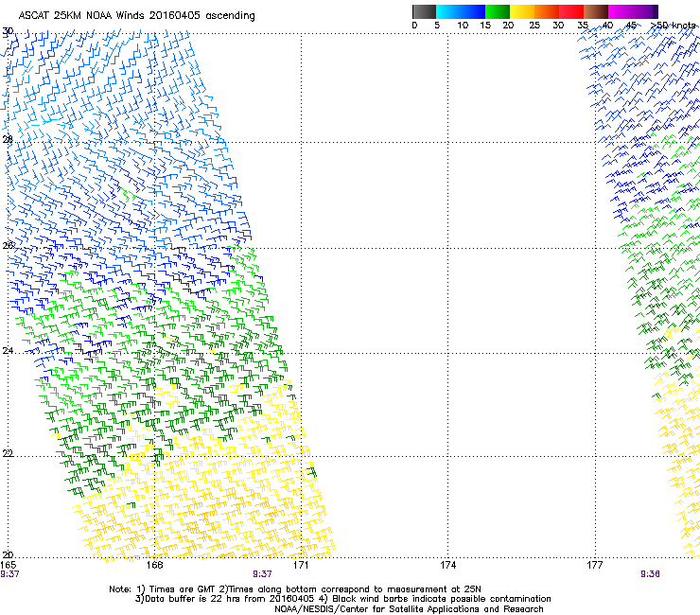Viewport: 700px width, 615px height.
Task: Select the "26" latitude axis label
Action: [x=8, y=245]
